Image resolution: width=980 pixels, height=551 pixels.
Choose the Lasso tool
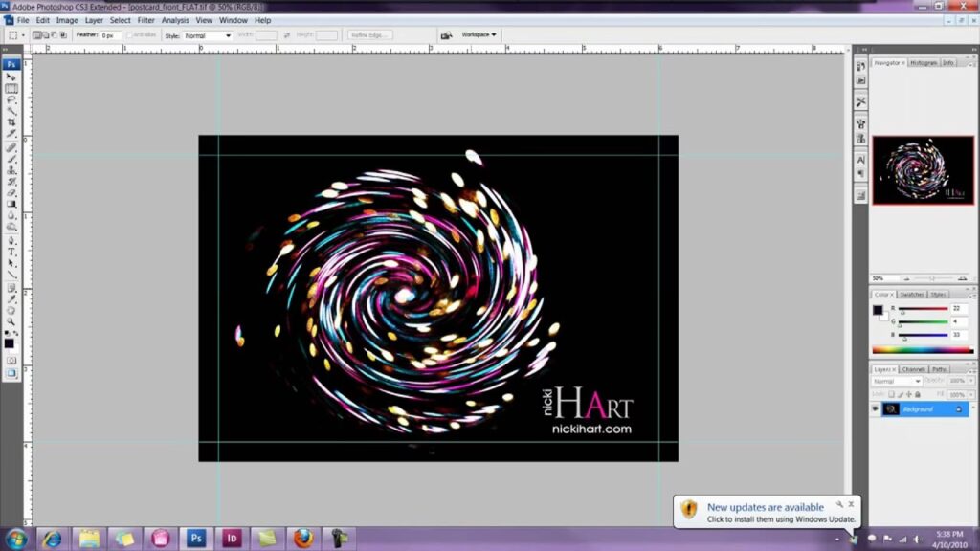tap(11, 99)
